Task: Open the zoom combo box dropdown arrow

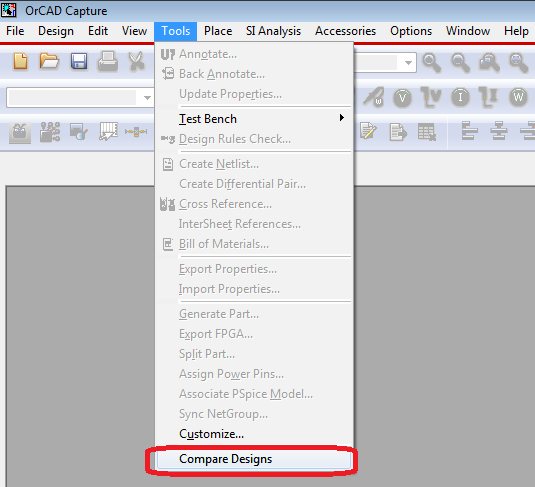Action: point(408,63)
